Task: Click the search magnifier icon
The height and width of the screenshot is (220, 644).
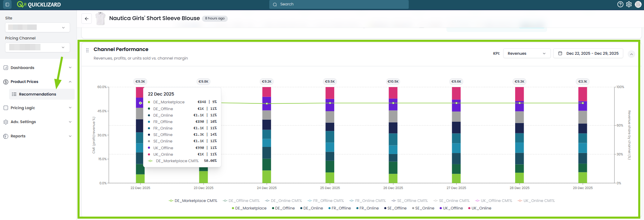Action: pyautogui.click(x=275, y=4)
